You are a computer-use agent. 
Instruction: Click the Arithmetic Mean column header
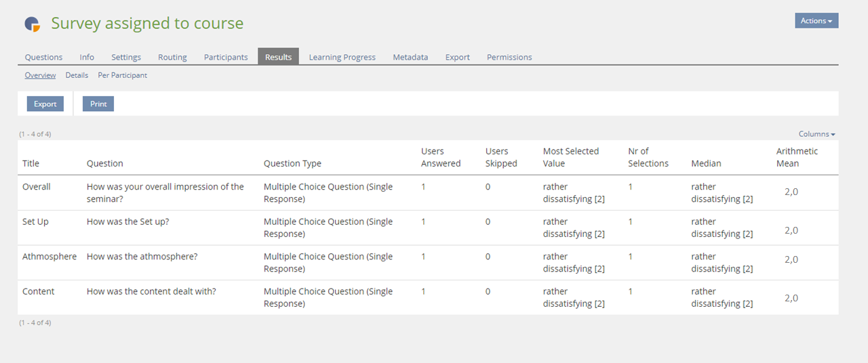coord(797,157)
